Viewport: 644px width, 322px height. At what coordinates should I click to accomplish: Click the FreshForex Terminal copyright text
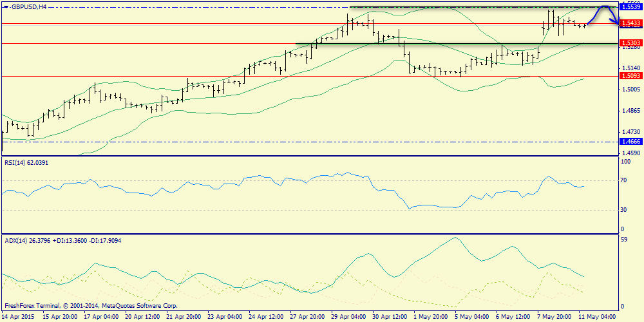pos(91,306)
